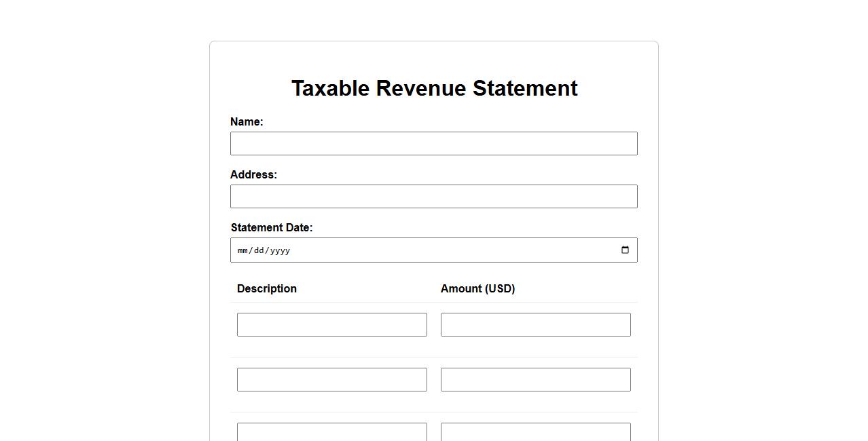Click the "Statement Date:" label

coord(272,228)
